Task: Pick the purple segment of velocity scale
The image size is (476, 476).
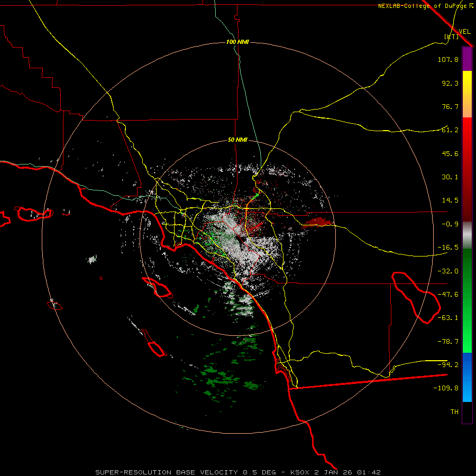Action: (467, 59)
